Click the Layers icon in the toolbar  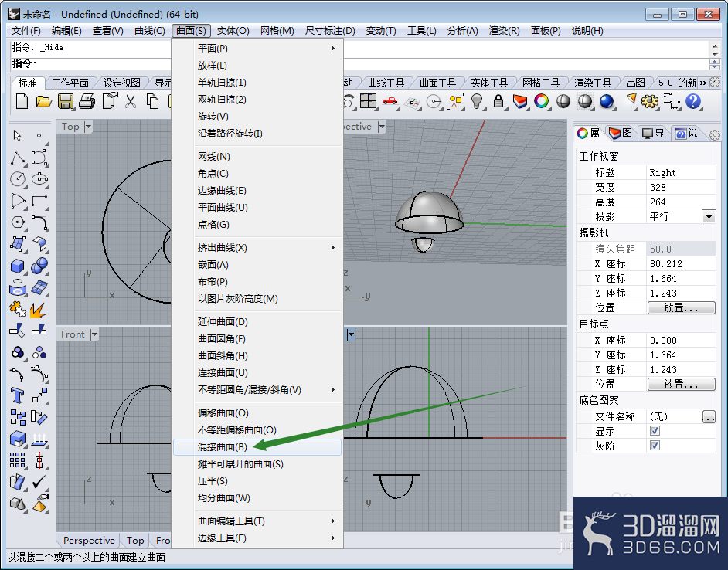click(x=520, y=100)
